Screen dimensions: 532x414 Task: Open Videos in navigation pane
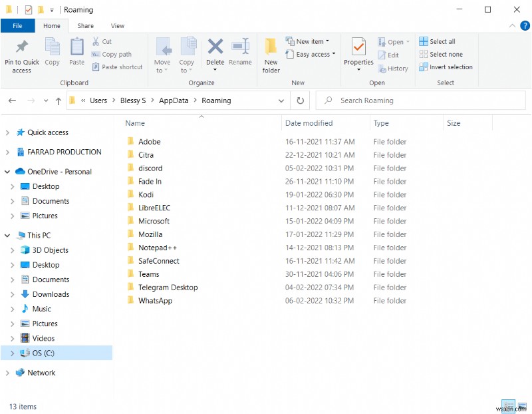pyautogui.click(x=43, y=339)
